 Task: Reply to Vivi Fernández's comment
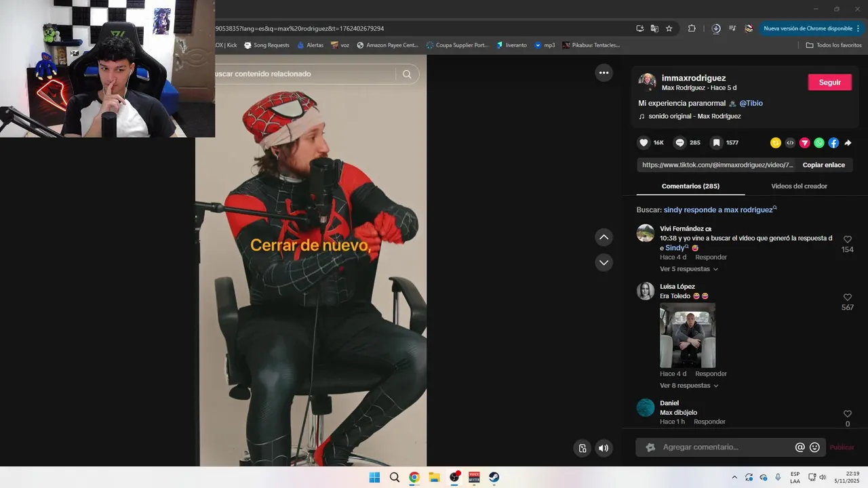711,257
